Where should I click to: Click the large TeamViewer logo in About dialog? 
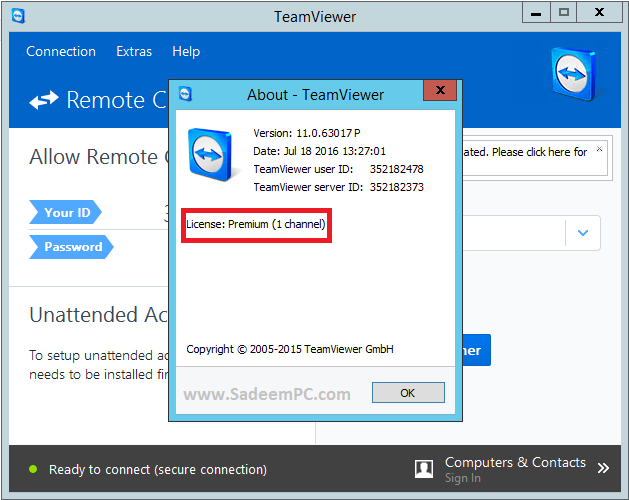(x=210, y=154)
